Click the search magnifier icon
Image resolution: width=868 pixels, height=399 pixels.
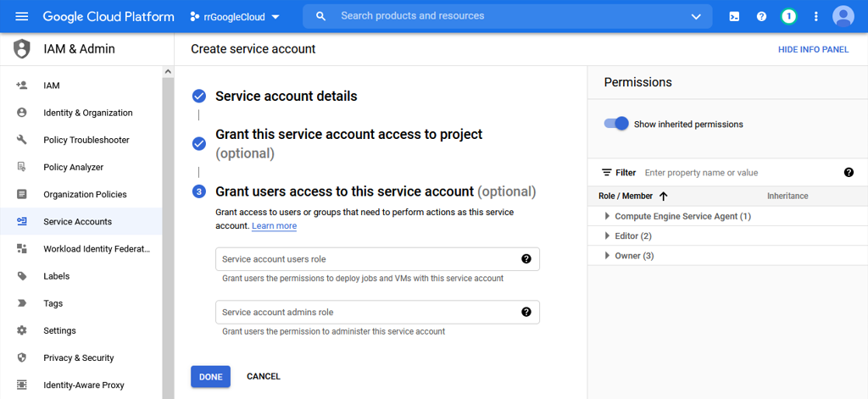point(320,16)
